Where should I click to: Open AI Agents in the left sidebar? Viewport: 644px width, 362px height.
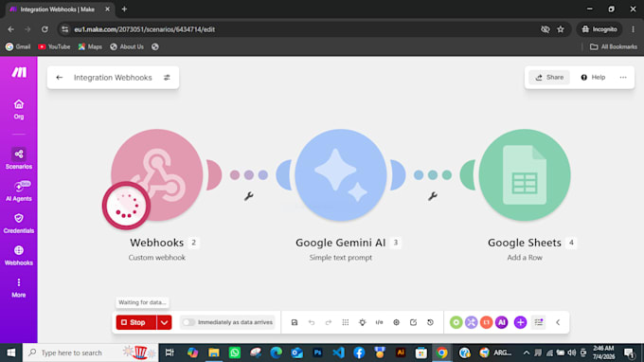(19, 191)
